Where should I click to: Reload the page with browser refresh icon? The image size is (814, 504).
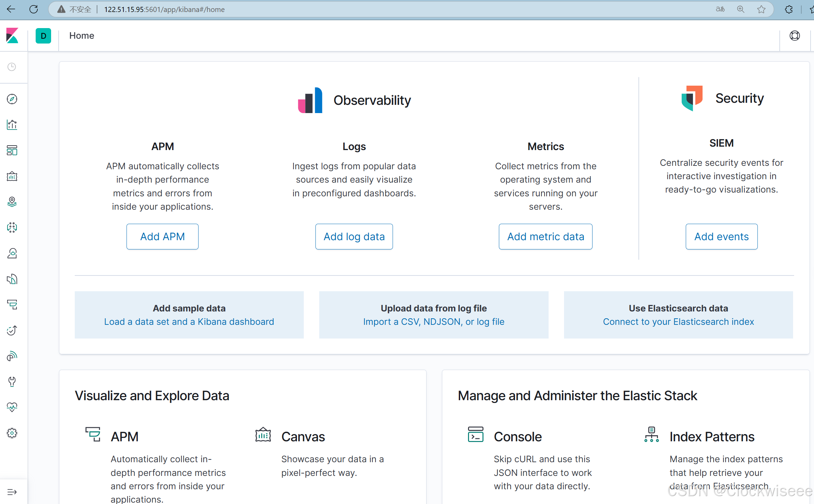point(34,9)
